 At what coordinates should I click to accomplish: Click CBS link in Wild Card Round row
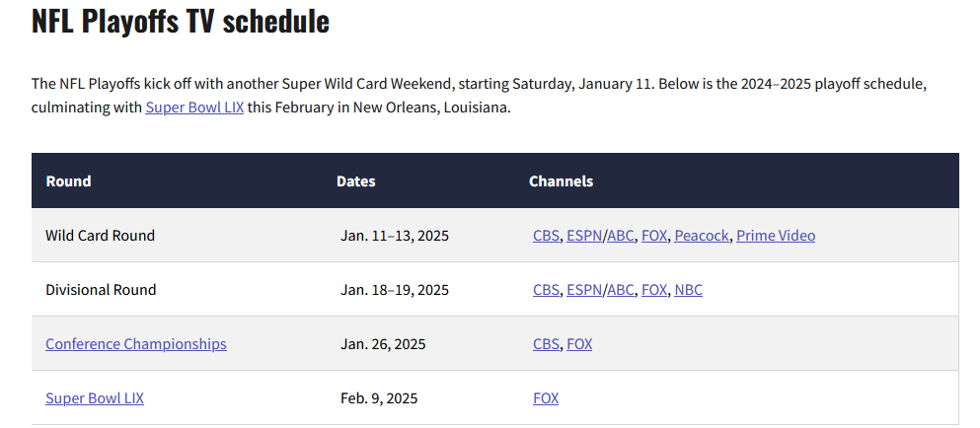click(x=546, y=236)
